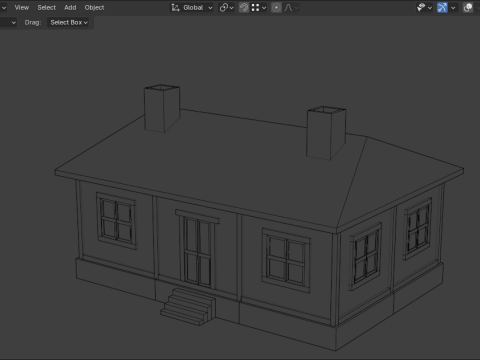Image resolution: width=480 pixels, height=360 pixels.
Task: Open the View menu
Action: (x=22, y=7)
